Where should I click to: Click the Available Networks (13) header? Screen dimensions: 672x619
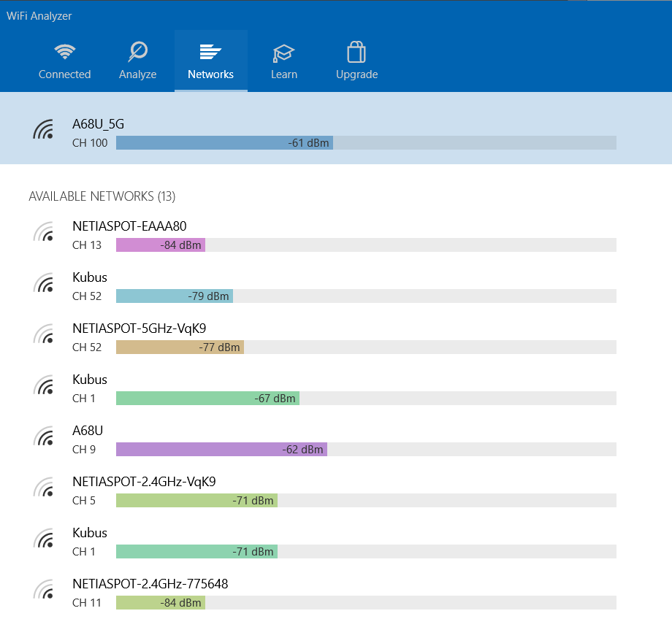pyautogui.click(x=102, y=196)
